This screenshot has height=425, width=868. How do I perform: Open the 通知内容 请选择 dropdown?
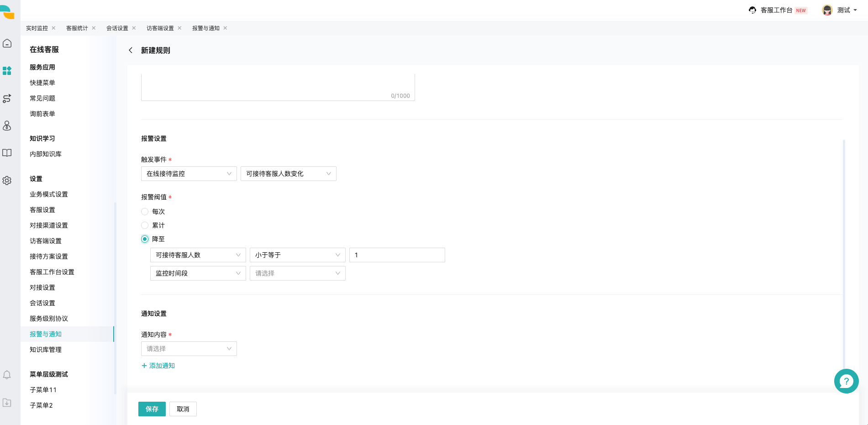(189, 349)
